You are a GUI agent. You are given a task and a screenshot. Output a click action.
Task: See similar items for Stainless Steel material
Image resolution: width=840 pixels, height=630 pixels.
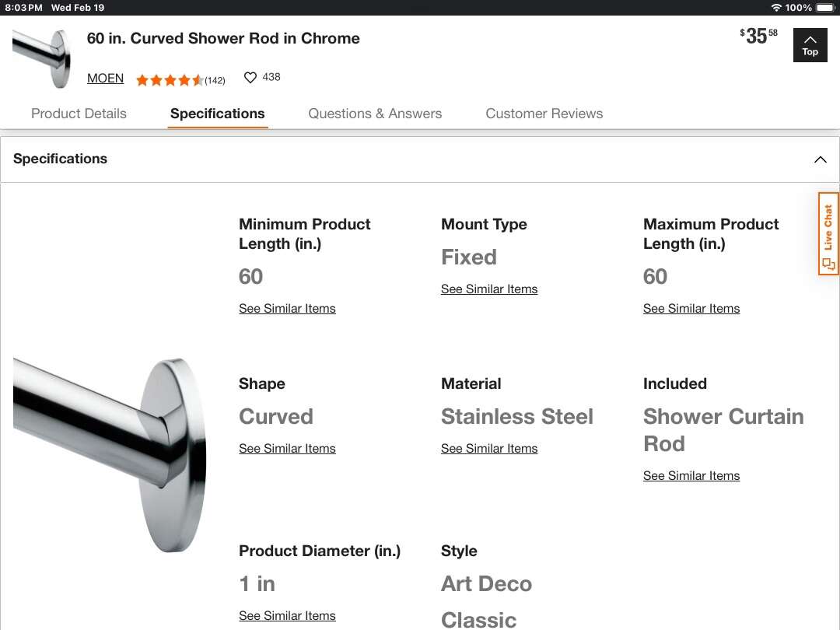(x=489, y=449)
